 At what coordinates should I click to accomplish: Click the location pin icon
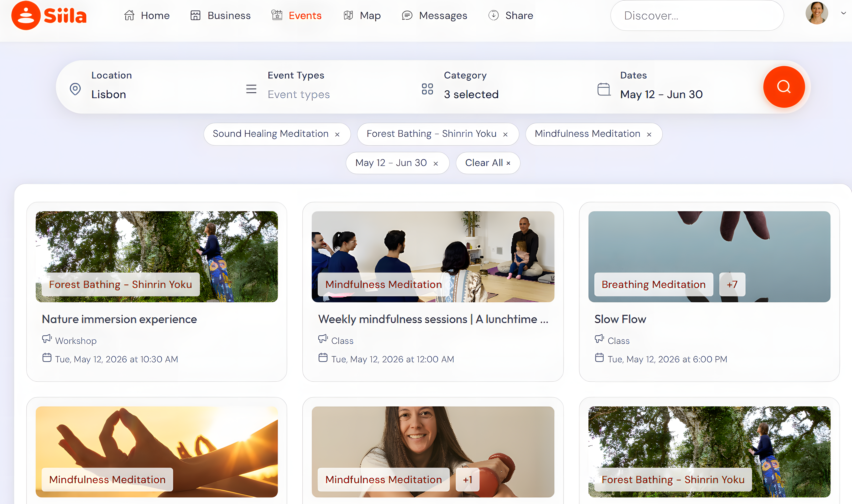point(75,89)
